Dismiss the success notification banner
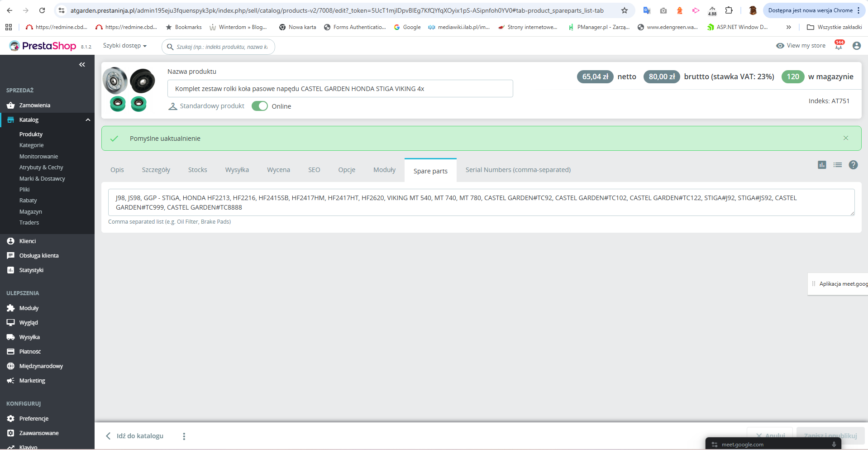Viewport: 868px width, 450px height. tap(846, 138)
